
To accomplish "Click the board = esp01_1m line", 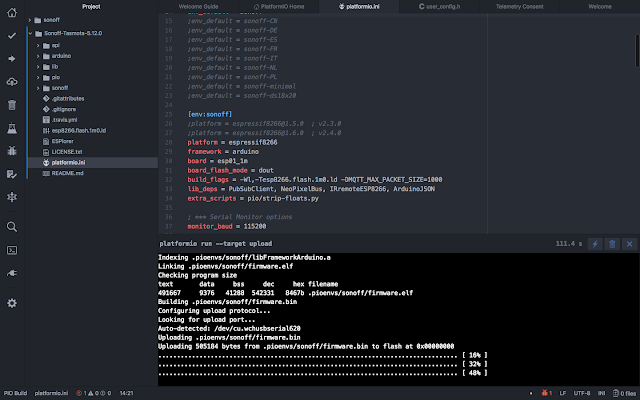I will coord(217,161).
